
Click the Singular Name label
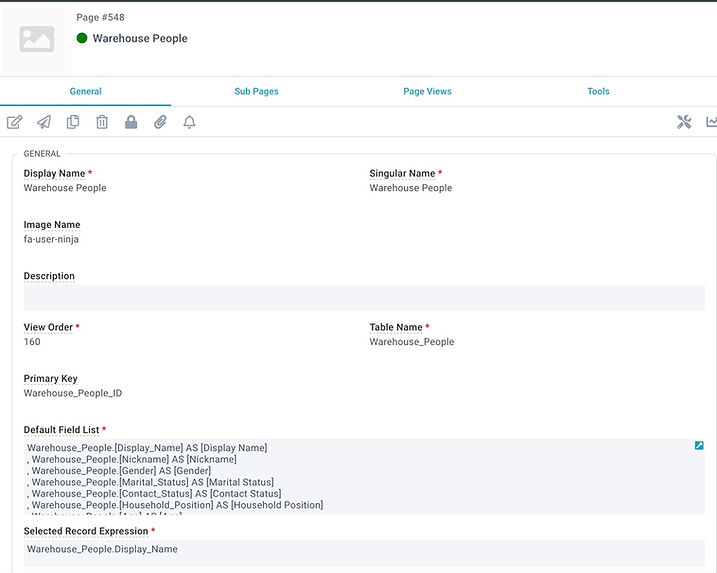402,173
